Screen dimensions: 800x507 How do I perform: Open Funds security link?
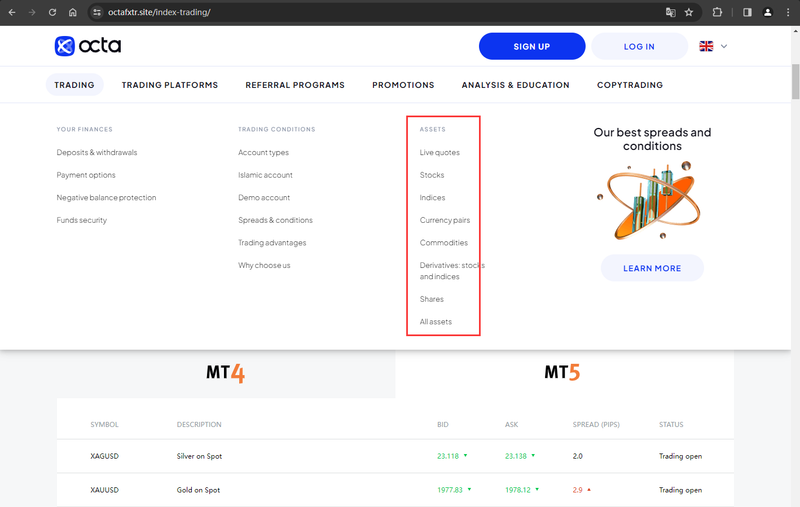pos(82,220)
